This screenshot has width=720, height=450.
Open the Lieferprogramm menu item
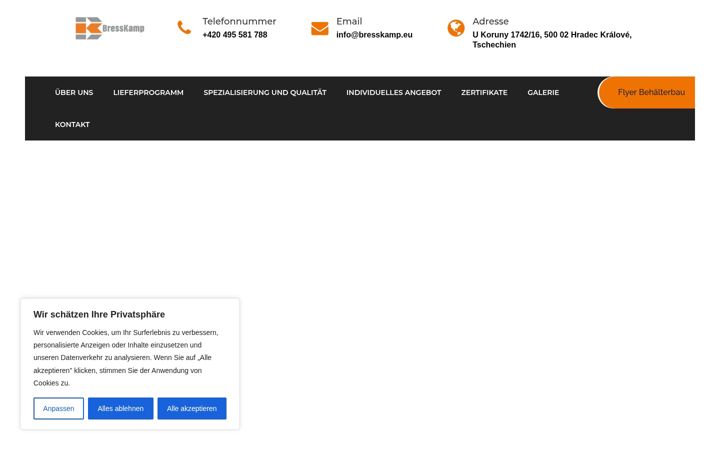tap(148, 92)
